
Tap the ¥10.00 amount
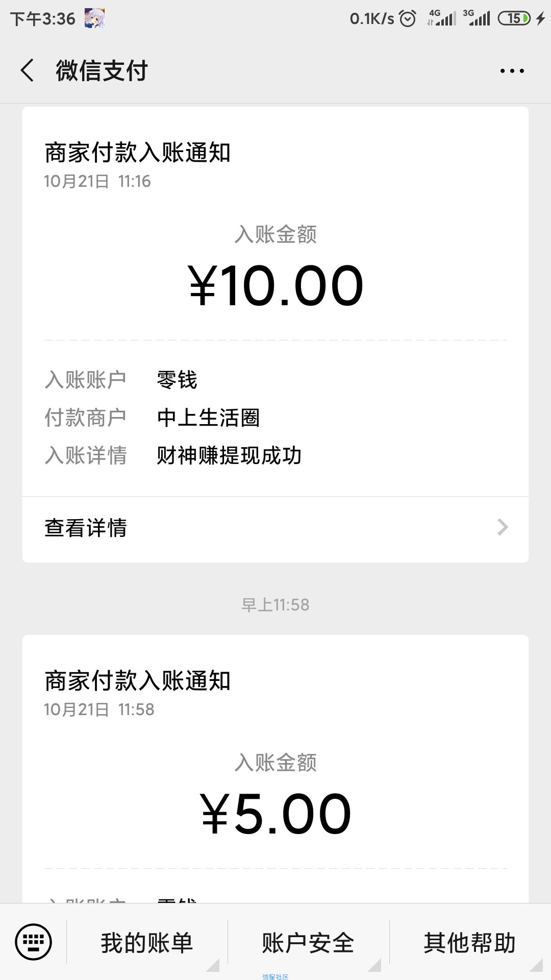point(275,286)
